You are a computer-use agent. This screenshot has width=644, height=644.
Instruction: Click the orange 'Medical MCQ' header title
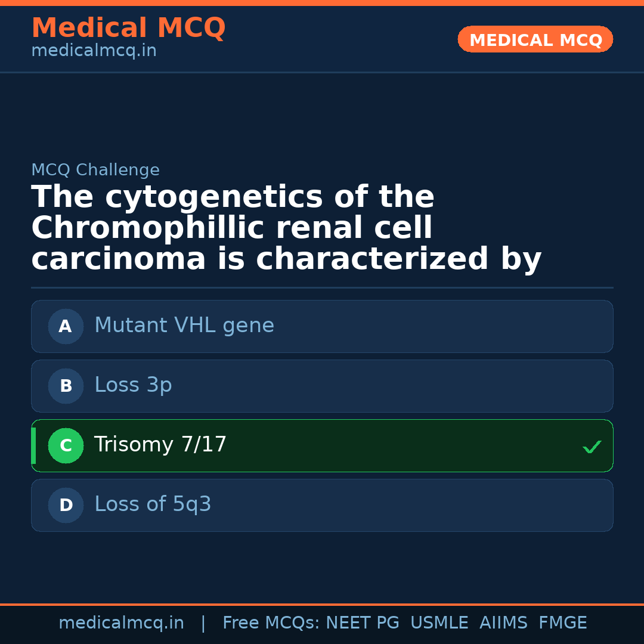point(128,28)
